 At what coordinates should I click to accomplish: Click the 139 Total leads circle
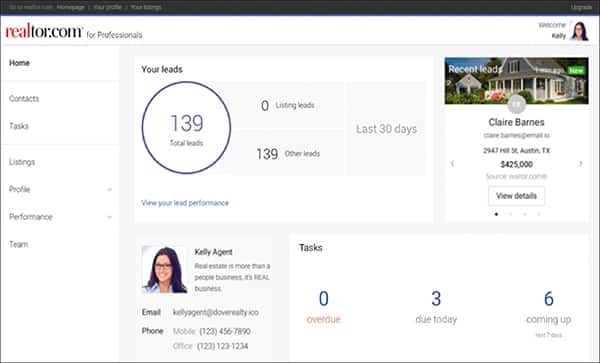(186, 128)
